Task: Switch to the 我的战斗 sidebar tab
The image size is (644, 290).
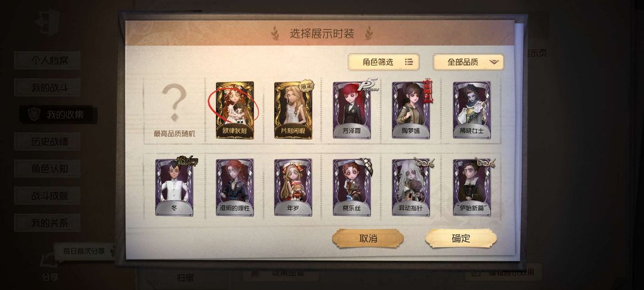Action: [48, 88]
